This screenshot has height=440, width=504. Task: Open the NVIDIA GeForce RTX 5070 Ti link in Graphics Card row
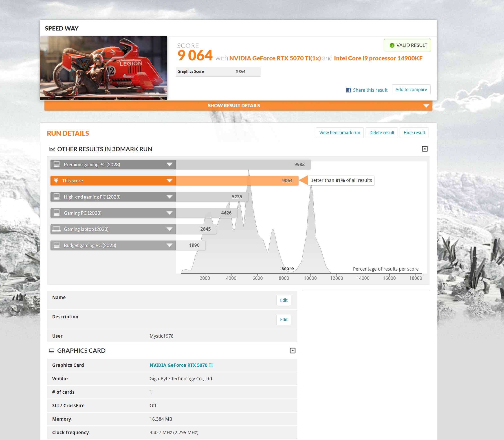pyautogui.click(x=181, y=365)
